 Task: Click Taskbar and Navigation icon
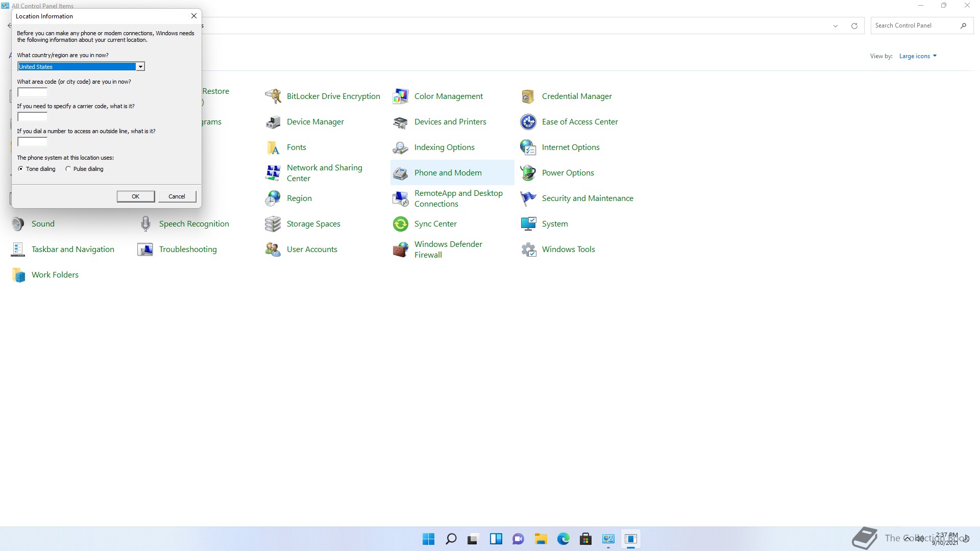[18, 249]
